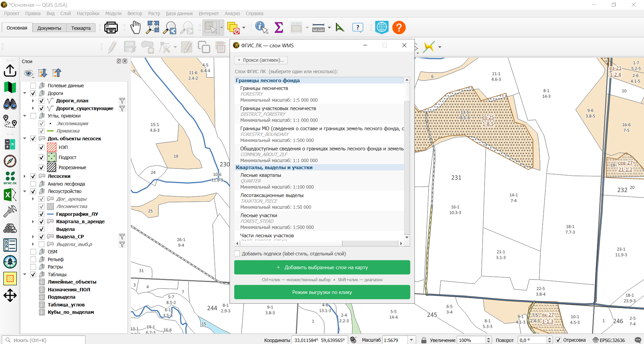Collapse the Таблицы group
Image resolution: width=644 pixels, height=344 pixels.
click(25, 275)
